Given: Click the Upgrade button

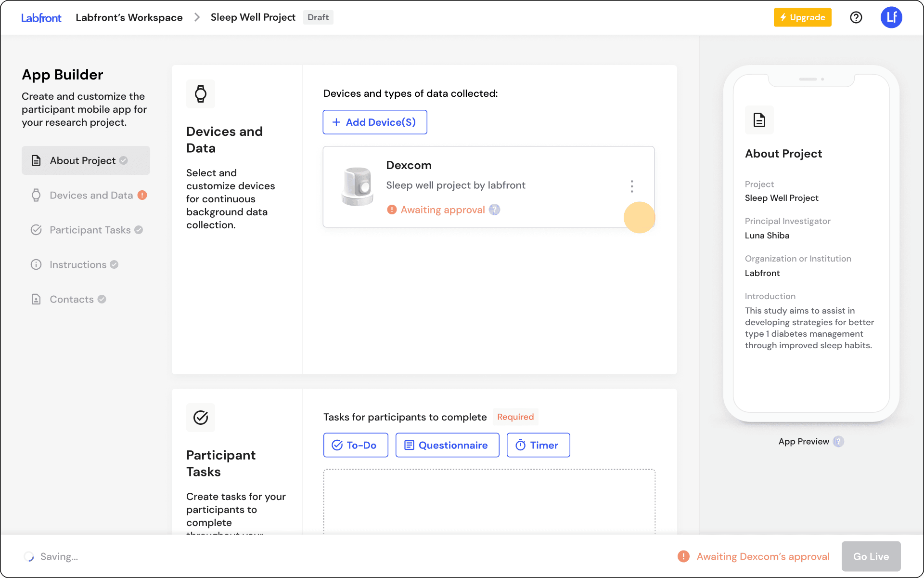Looking at the screenshot, I should (802, 17).
